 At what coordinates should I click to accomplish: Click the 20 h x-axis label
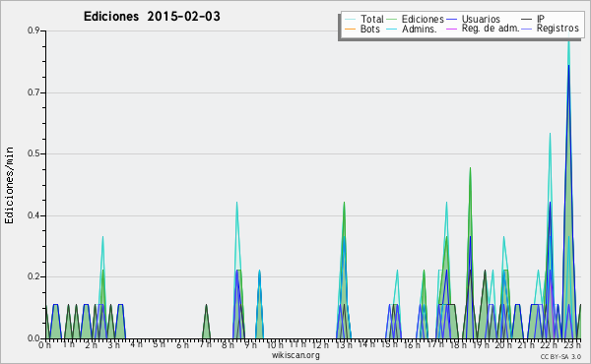[x=503, y=344]
